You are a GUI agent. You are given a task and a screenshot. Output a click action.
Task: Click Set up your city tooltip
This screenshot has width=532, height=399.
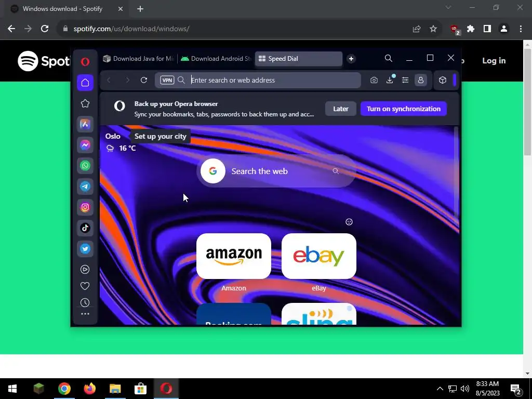click(161, 136)
